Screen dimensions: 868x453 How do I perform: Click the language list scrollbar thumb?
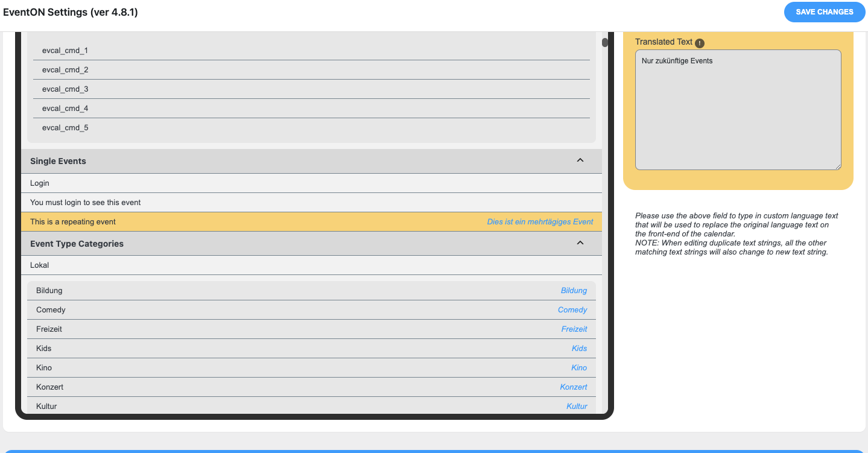(605, 42)
